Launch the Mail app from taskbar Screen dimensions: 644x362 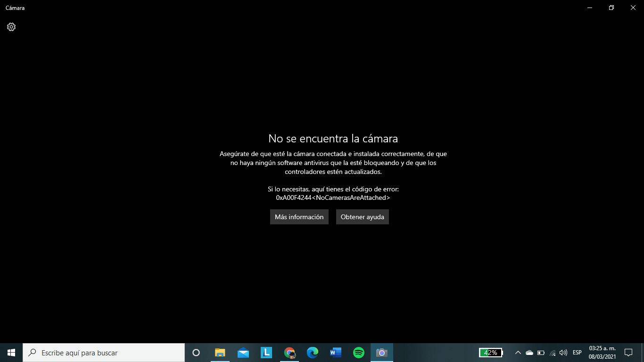click(243, 353)
